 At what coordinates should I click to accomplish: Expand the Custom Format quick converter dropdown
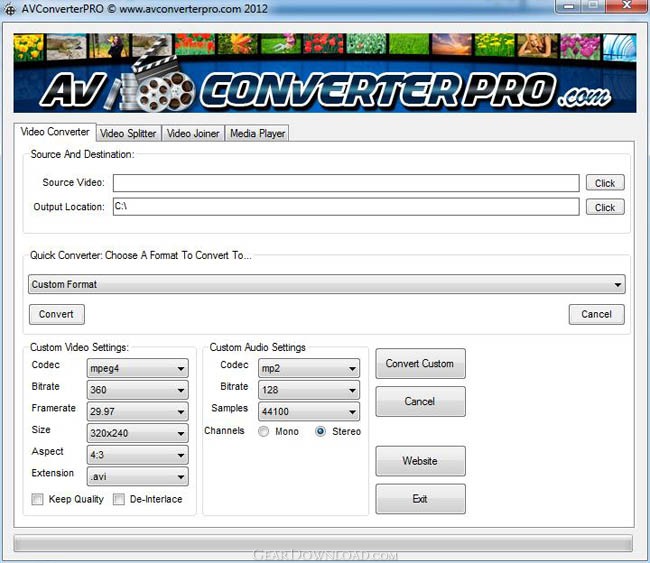[x=327, y=284]
